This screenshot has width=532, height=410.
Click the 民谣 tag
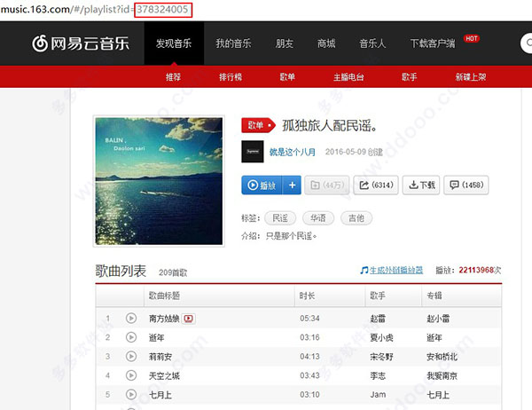(x=280, y=217)
